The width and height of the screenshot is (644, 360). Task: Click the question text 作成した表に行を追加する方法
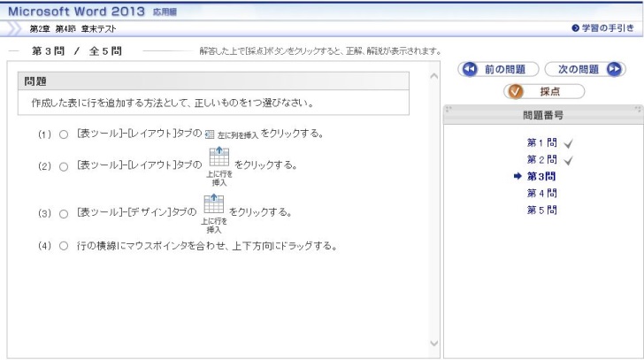click(172, 103)
